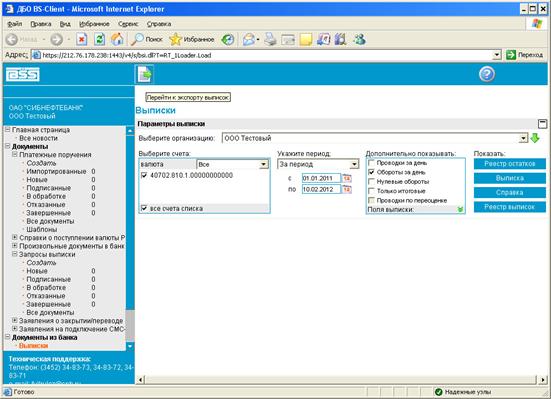Viewport: 551px width, 399px height.
Task: Click the export statements document icon
Action: (144, 74)
